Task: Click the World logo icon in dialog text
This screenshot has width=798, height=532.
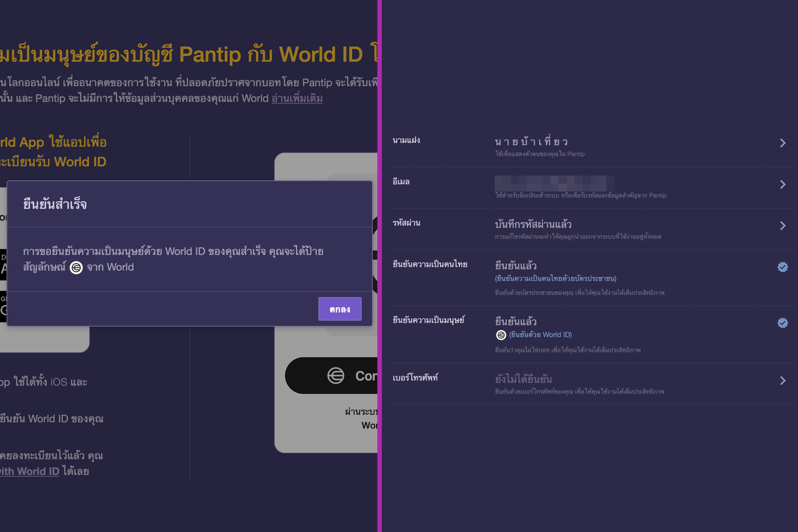Action: point(76,268)
